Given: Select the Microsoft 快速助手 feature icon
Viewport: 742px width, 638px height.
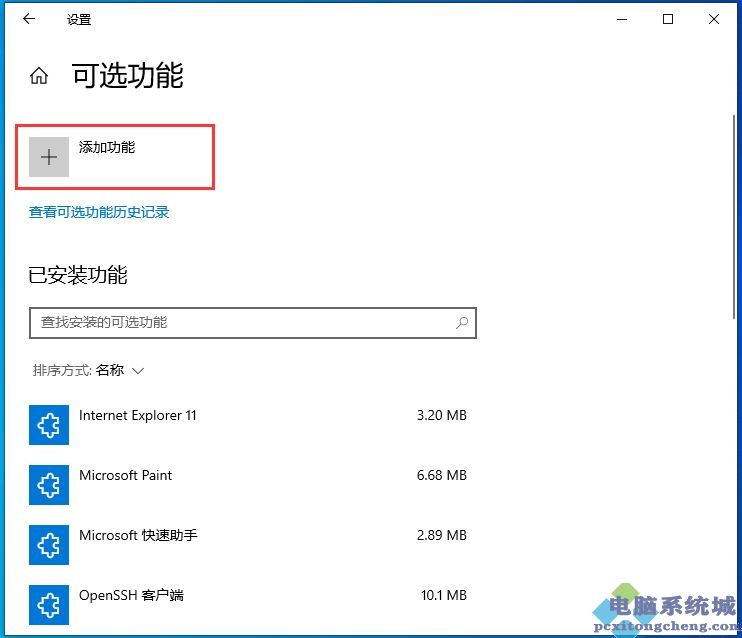Looking at the screenshot, I should click(49, 545).
